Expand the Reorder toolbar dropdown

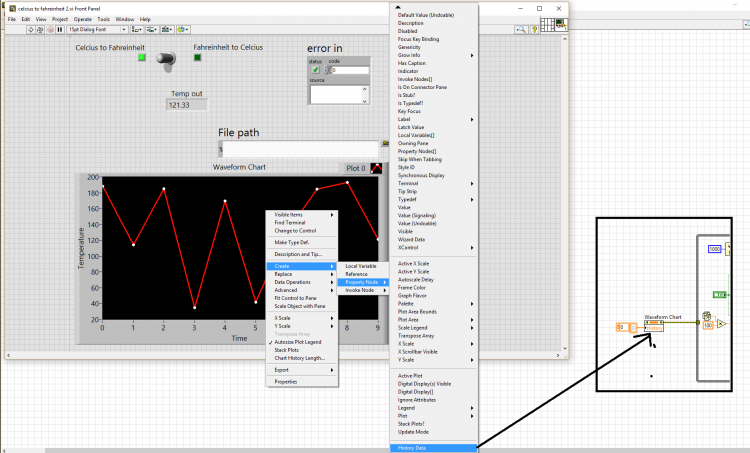click(182, 30)
